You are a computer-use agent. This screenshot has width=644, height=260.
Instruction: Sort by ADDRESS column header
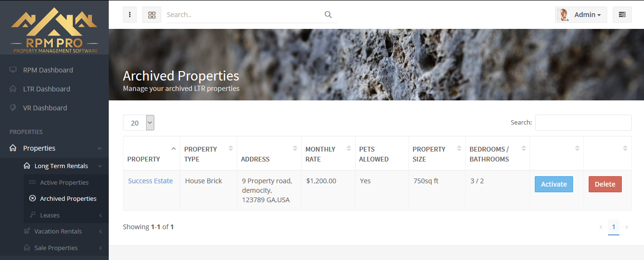pos(269,153)
